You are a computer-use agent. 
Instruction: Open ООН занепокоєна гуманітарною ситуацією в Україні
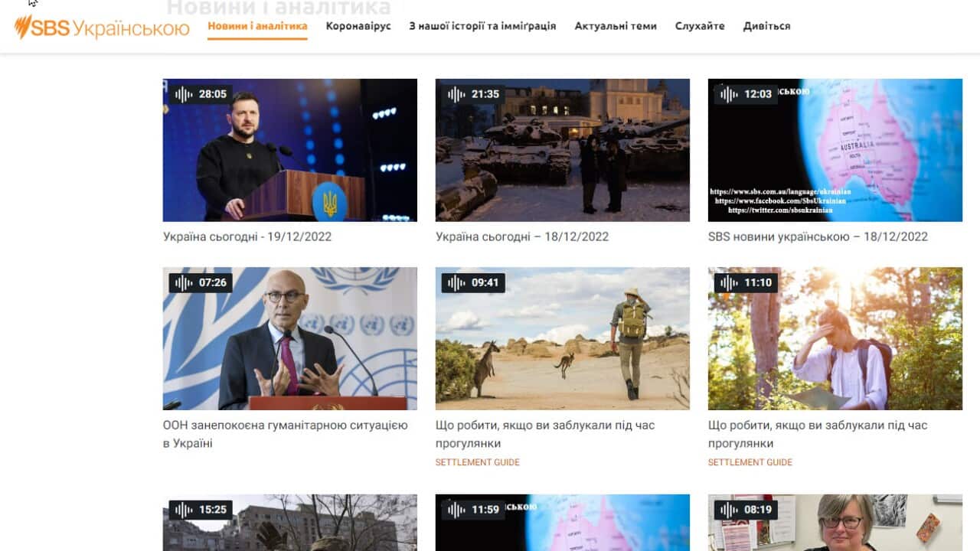pyautogui.click(x=285, y=433)
